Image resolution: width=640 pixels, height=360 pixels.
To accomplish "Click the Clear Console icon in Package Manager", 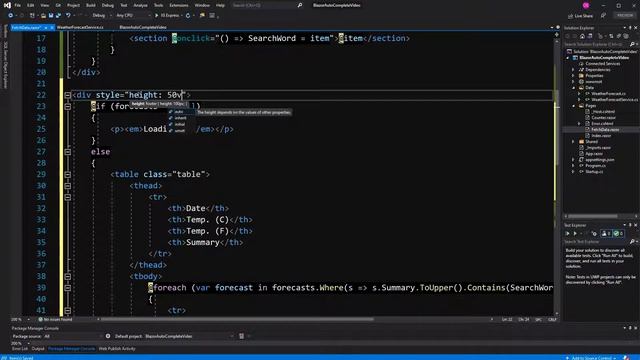I will pyautogui.click(x=242, y=336).
